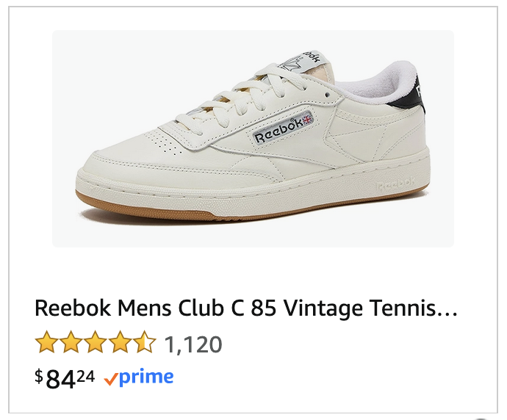Viewport: 507px width, 420px height.
Task: Click the first rating star
Action: point(47,343)
